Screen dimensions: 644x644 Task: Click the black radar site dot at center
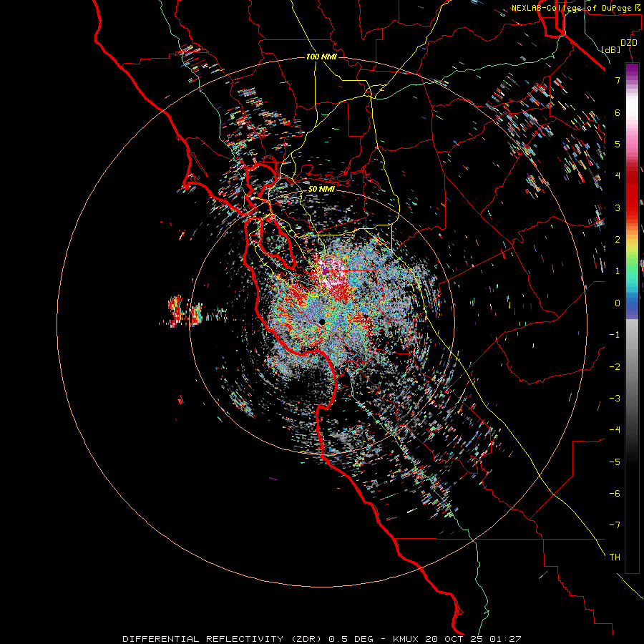tap(322, 322)
